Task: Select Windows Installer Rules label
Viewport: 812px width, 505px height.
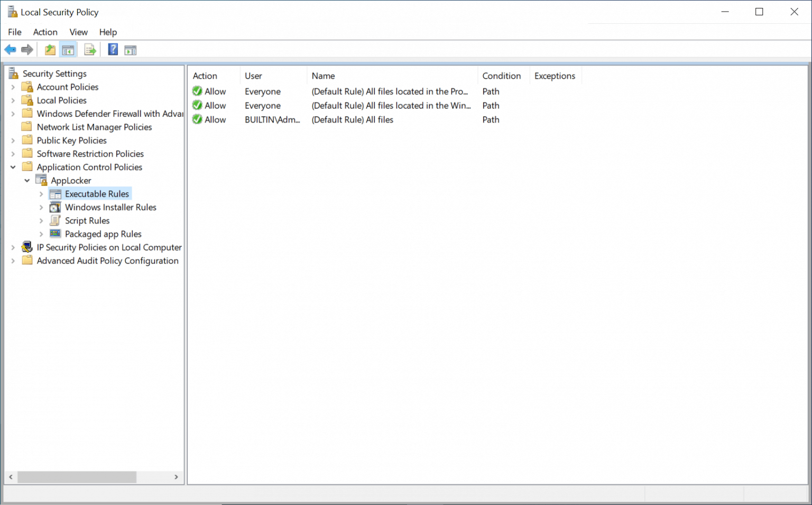Action: point(110,207)
